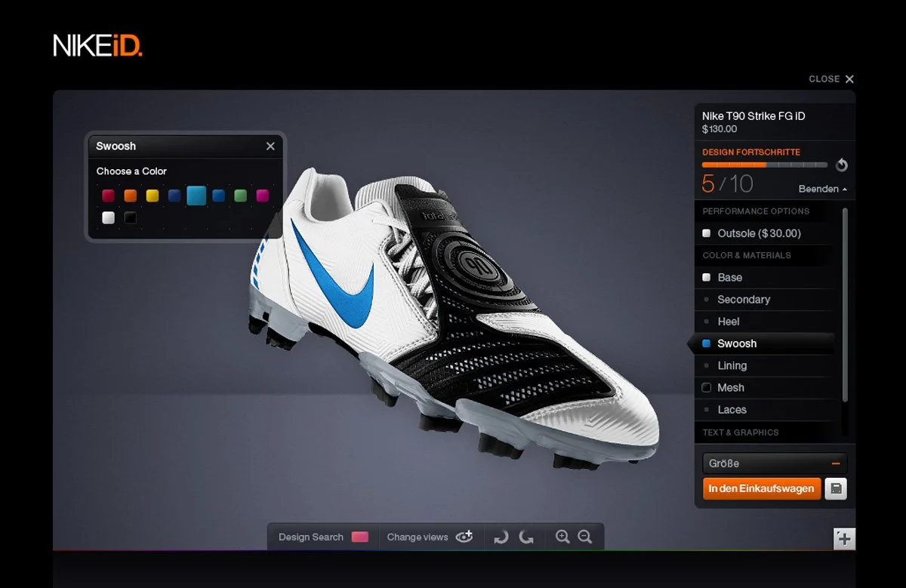Image resolution: width=906 pixels, height=588 pixels.
Task: Open the Lining color option
Action: [766, 365]
